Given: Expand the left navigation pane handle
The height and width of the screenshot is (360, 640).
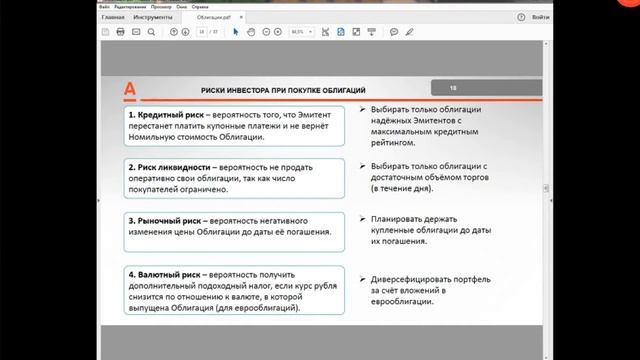Looking at the screenshot, I should (98, 200).
